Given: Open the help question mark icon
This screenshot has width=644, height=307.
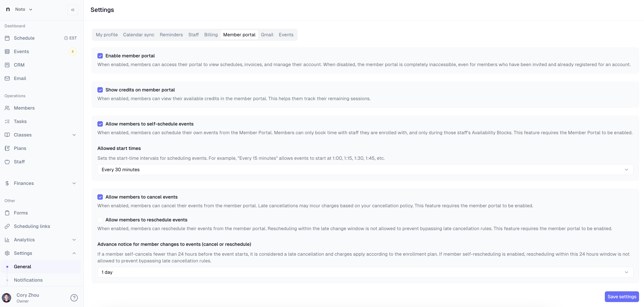Looking at the screenshot, I should 74,298.
